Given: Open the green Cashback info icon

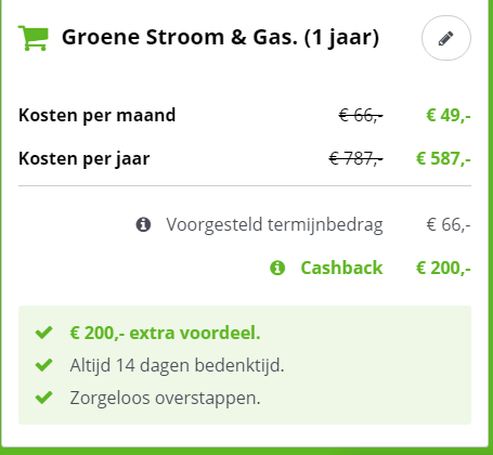Looking at the screenshot, I should tap(277, 268).
